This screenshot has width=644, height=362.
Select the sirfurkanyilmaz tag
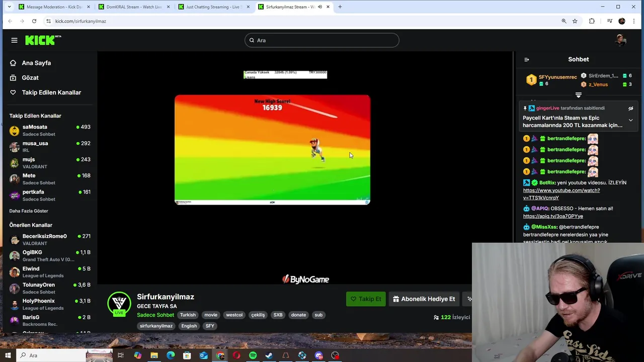click(x=156, y=326)
